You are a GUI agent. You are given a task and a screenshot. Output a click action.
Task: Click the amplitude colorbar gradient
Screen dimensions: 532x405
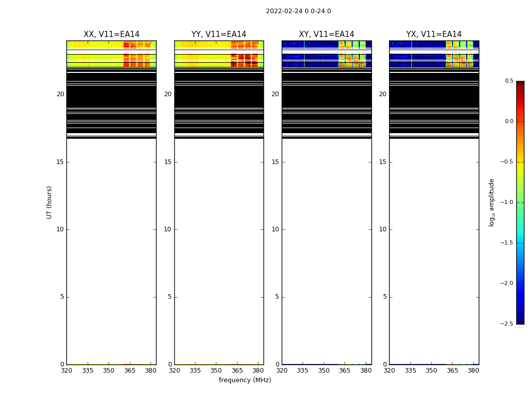(x=520, y=202)
